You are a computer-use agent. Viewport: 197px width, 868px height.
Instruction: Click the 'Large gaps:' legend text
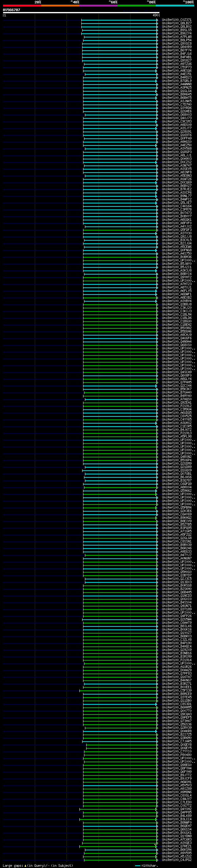coord(13,865)
